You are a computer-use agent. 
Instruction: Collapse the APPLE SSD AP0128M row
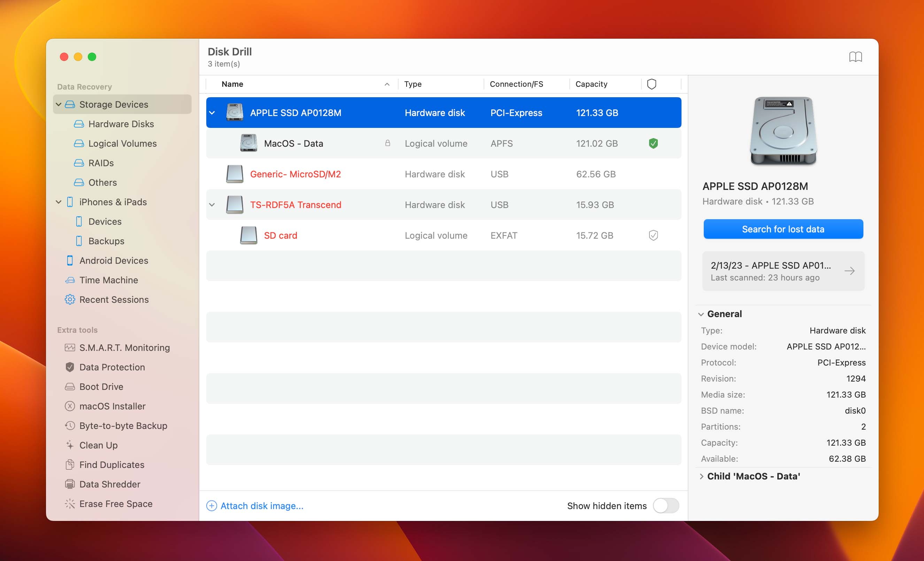(212, 113)
